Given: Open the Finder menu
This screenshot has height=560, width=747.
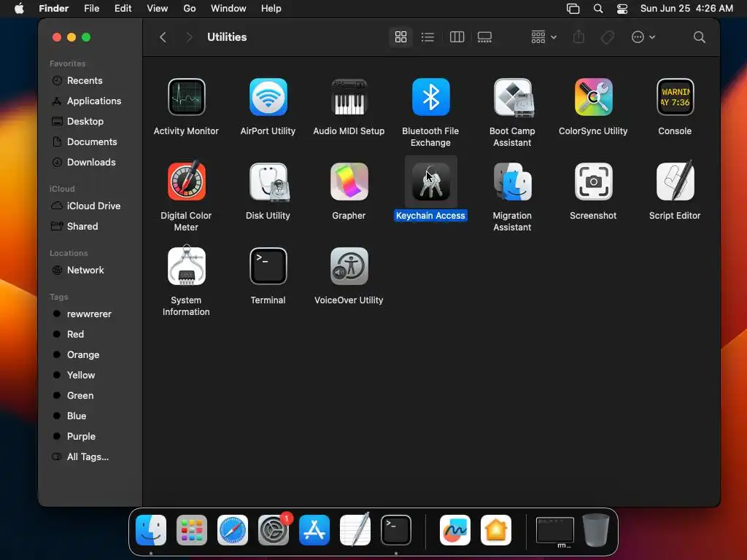Looking at the screenshot, I should (x=53, y=9).
